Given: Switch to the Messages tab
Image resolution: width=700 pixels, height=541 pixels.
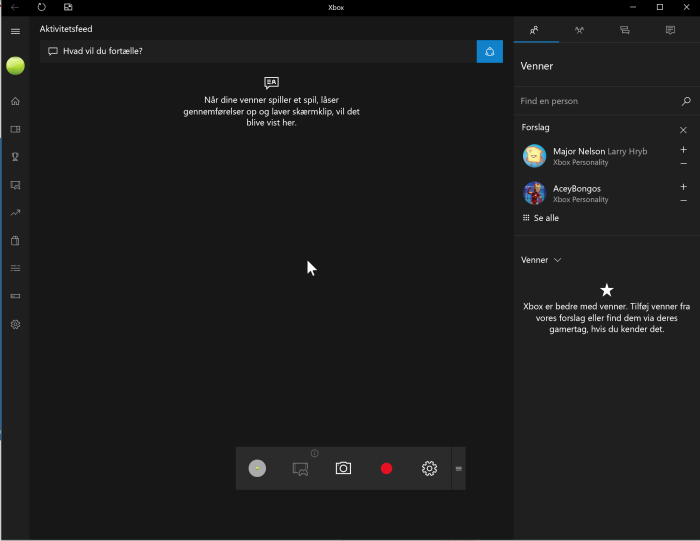Looking at the screenshot, I should (625, 30).
